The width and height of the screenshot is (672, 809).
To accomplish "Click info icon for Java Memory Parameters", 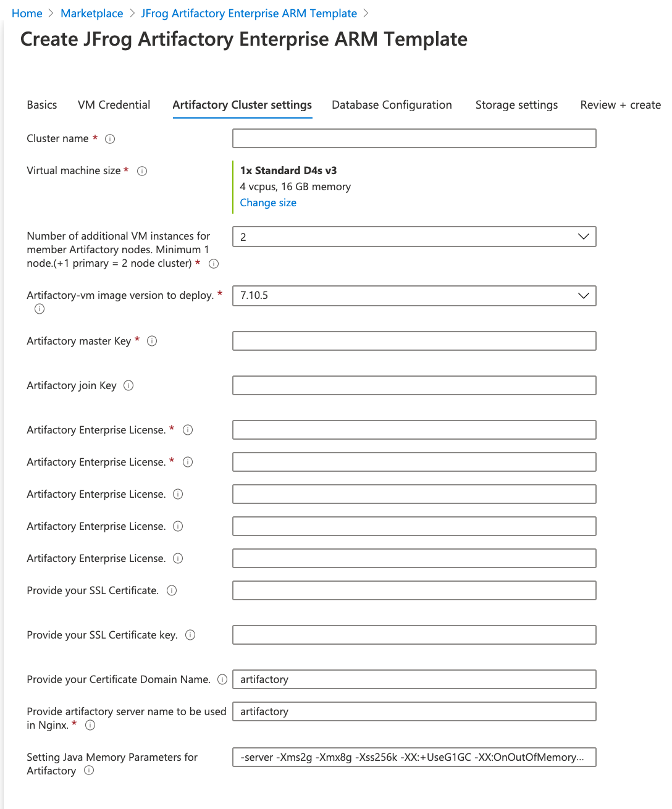I will click(89, 770).
